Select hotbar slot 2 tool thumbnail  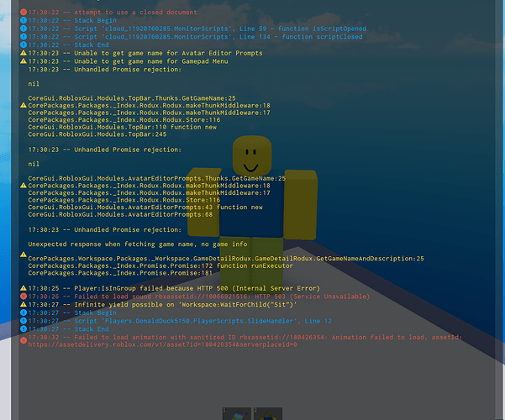pyautogui.click(x=268, y=413)
